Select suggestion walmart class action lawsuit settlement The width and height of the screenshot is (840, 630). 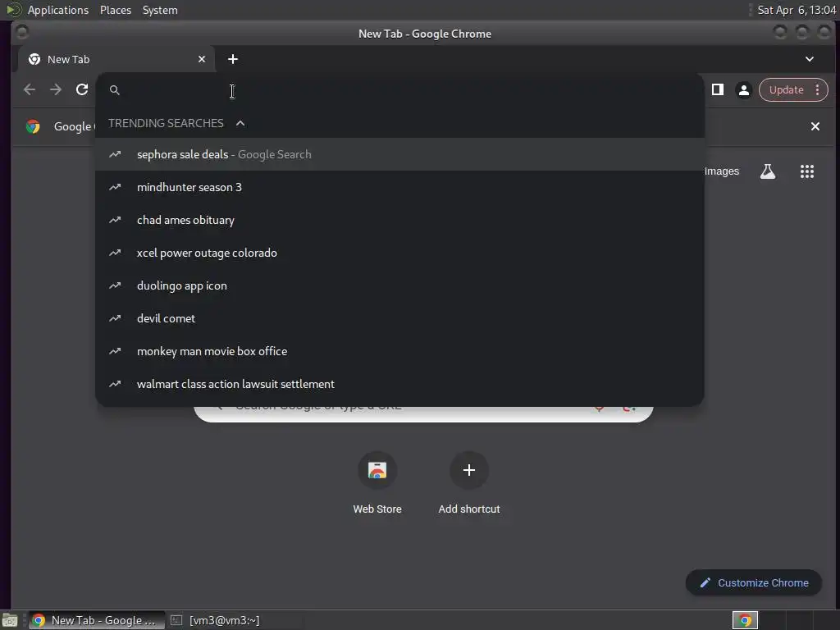pyautogui.click(x=399, y=384)
